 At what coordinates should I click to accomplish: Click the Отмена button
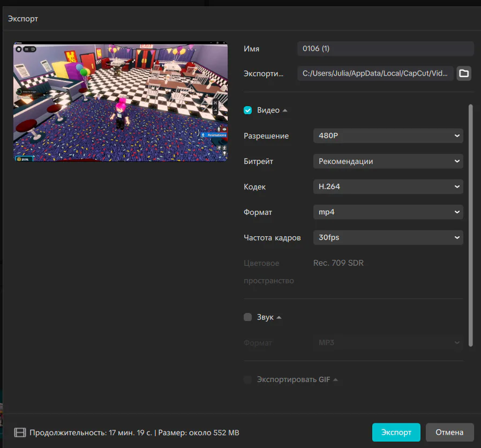tap(449, 432)
